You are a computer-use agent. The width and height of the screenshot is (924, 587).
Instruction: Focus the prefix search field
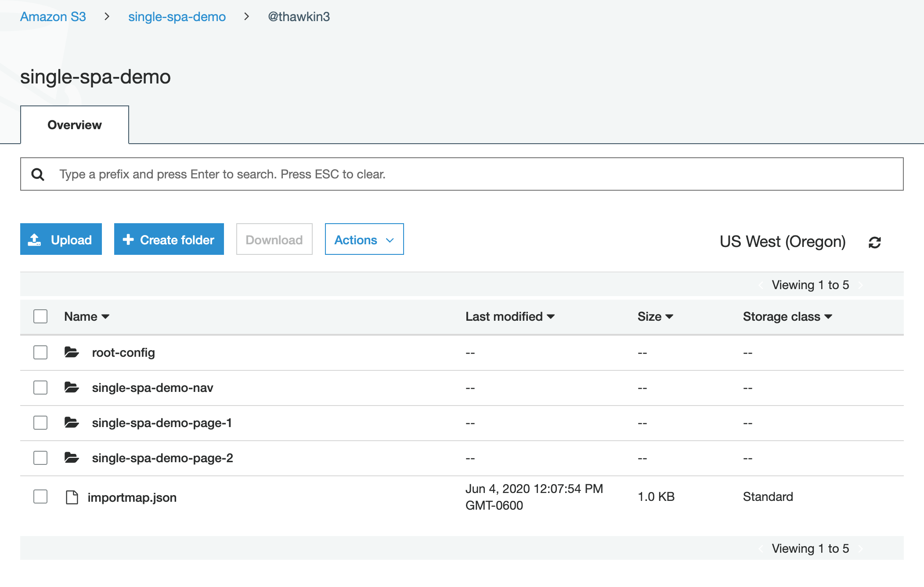click(462, 174)
